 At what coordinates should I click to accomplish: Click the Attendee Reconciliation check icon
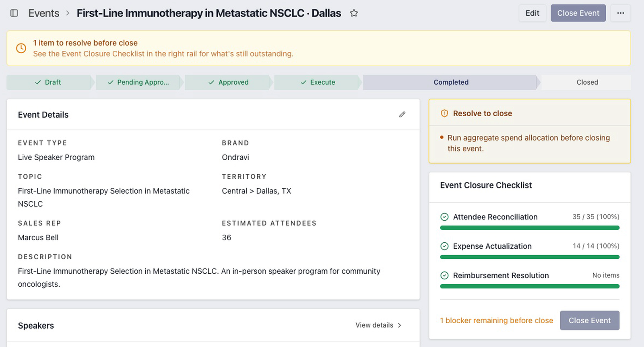click(444, 217)
